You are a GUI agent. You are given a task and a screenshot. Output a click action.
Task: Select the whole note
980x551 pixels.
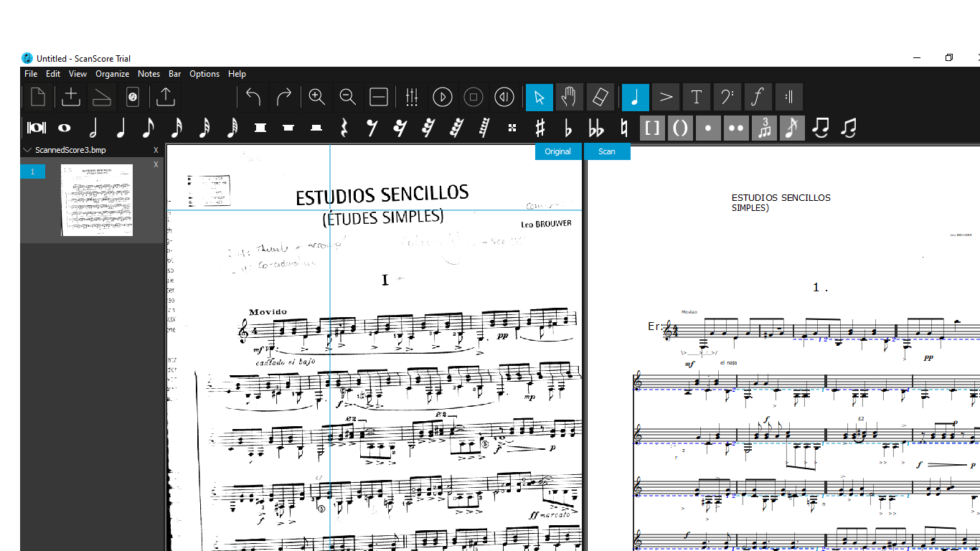[65, 128]
